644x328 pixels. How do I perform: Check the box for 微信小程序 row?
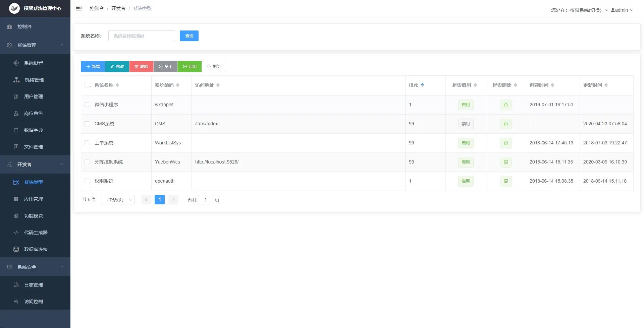click(87, 105)
